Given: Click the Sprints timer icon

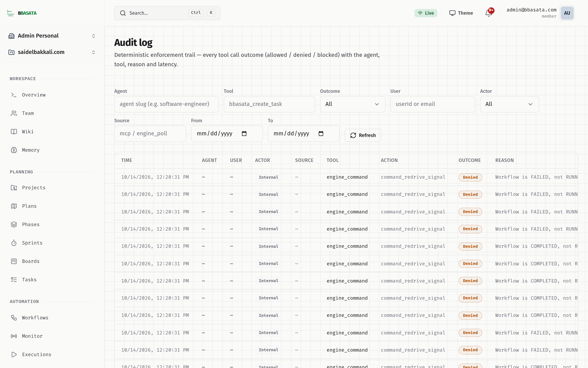Looking at the screenshot, I should coord(14,243).
